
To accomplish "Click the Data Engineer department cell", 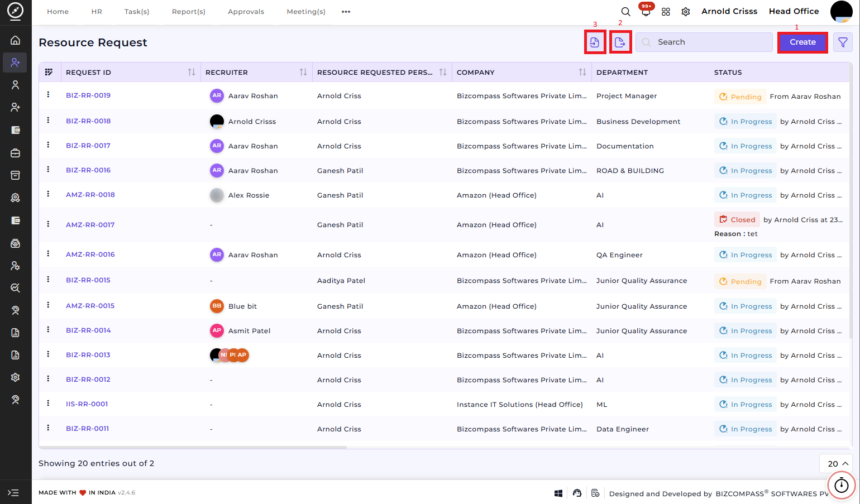I will [x=623, y=429].
